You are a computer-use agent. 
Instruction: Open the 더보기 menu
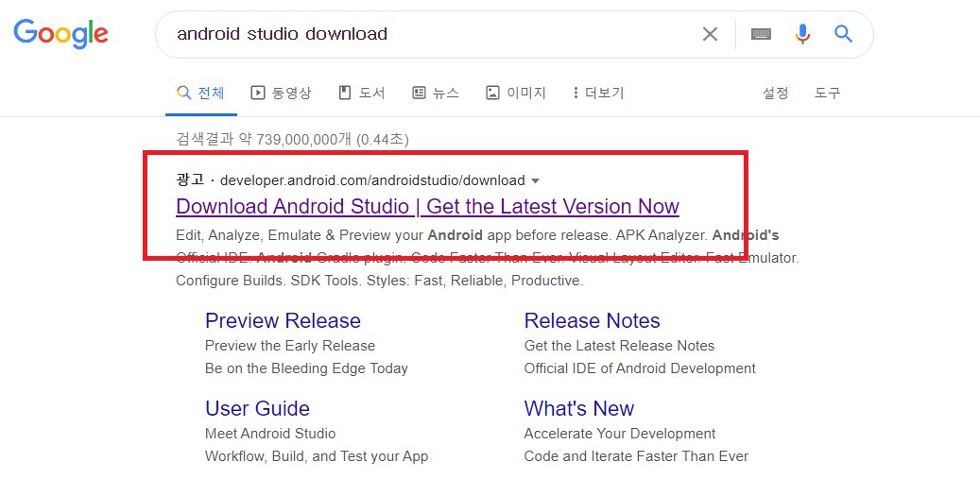point(598,94)
